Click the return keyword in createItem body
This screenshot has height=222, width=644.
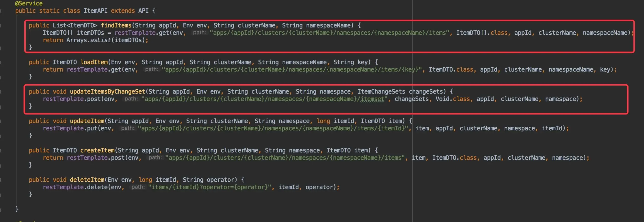pos(53,158)
